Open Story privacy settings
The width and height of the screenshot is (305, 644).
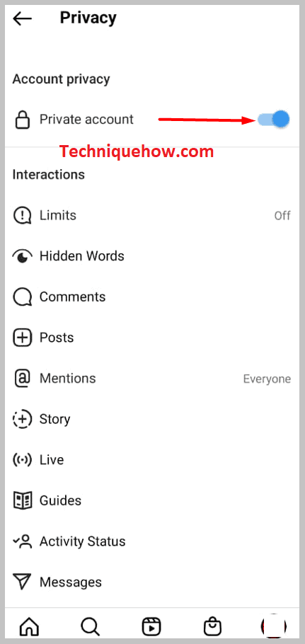point(152,420)
